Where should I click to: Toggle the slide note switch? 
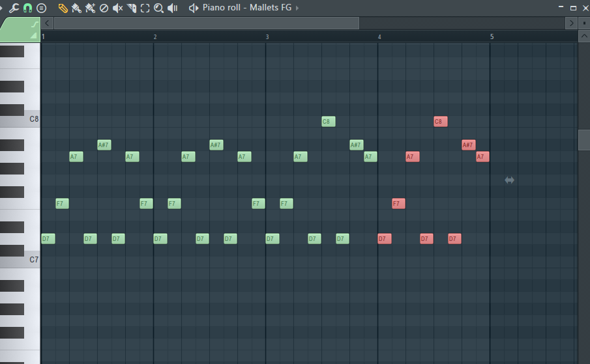pyautogui.click(x=35, y=24)
